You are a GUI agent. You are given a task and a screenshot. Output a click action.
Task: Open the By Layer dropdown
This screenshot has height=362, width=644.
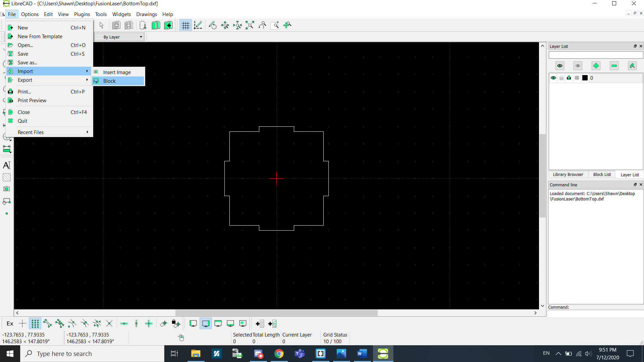pos(119,37)
